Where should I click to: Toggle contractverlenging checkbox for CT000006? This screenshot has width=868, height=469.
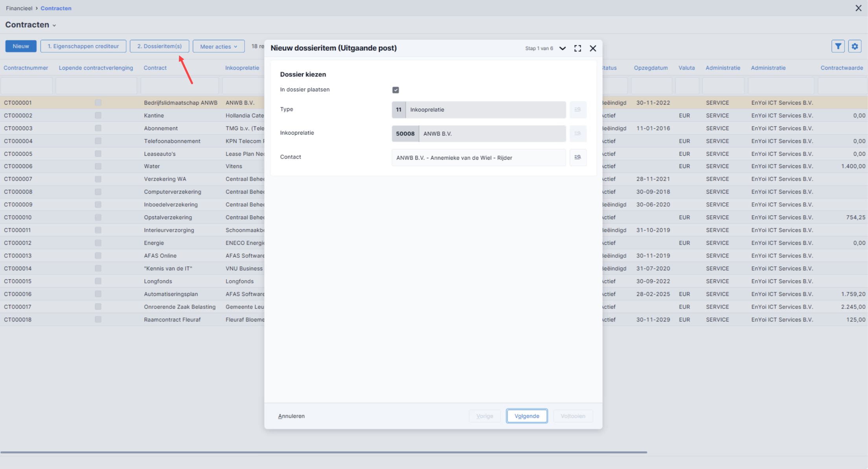pos(98,166)
